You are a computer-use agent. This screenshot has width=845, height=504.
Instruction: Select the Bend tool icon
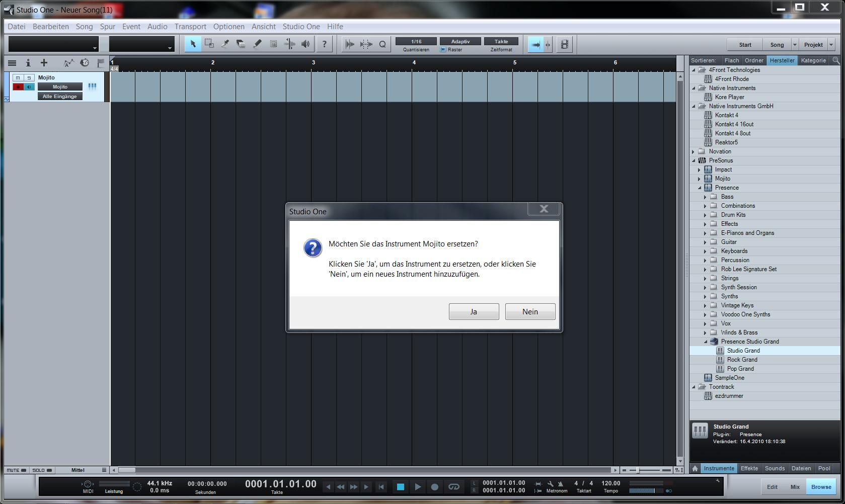289,44
